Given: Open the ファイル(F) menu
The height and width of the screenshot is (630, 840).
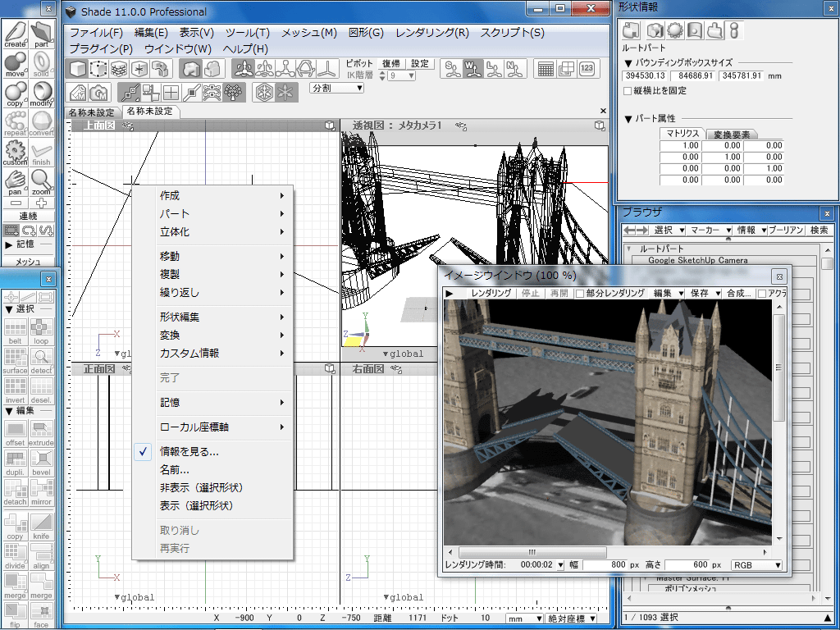Looking at the screenshot, I should pyautogui.click(x=97, y=33).
